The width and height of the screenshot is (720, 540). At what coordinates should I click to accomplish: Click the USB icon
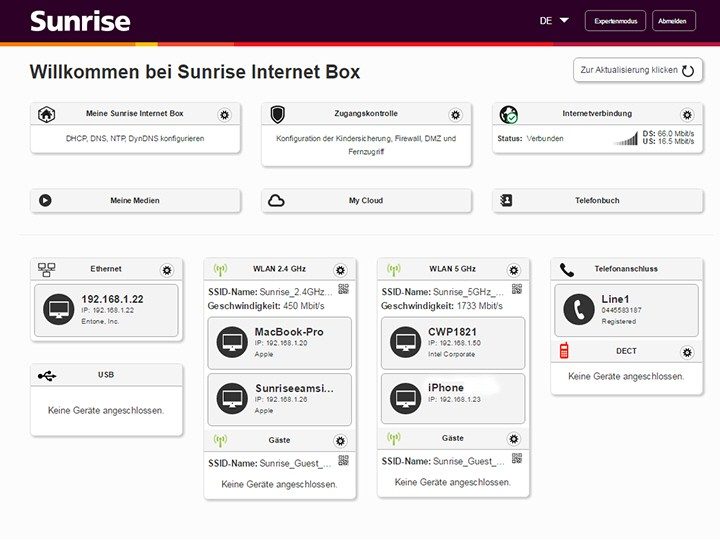click(47, 376)
